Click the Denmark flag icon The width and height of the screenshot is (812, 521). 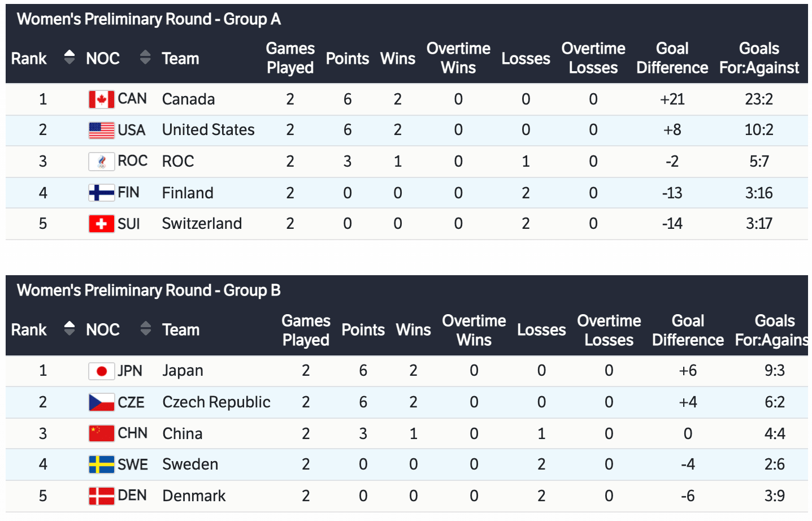point(101,496)
